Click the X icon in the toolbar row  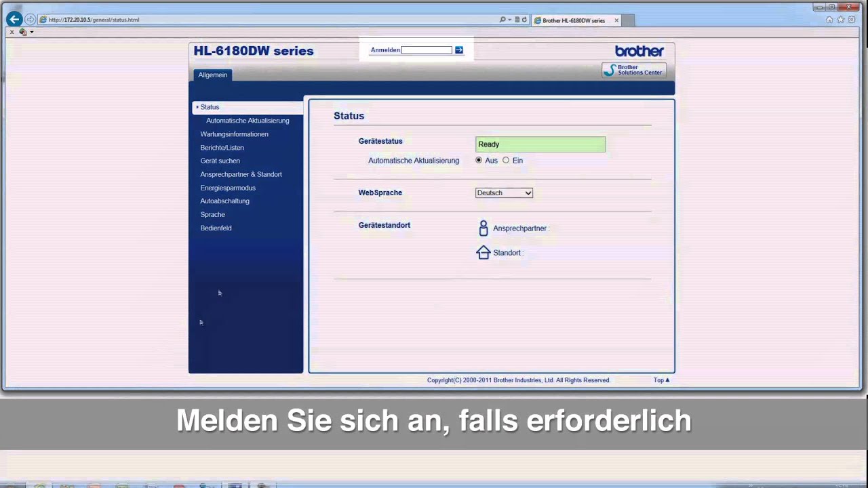(12, 32)
